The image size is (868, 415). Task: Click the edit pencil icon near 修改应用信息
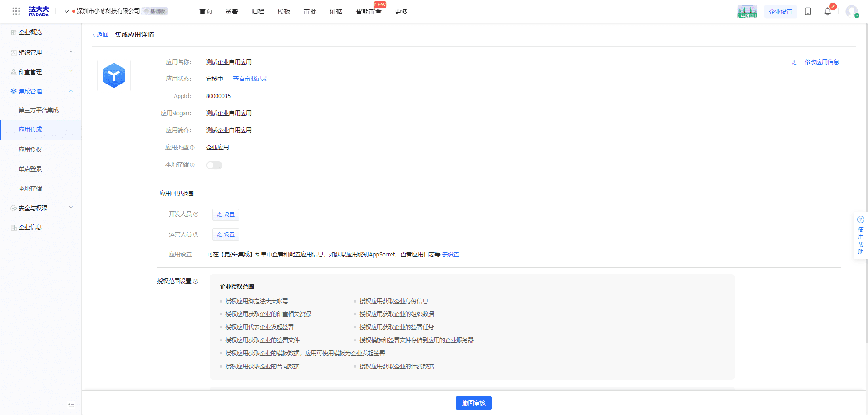click(794, 62)
